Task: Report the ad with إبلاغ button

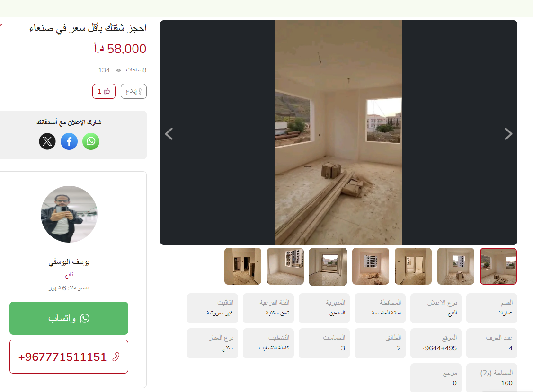Action: 133,91
